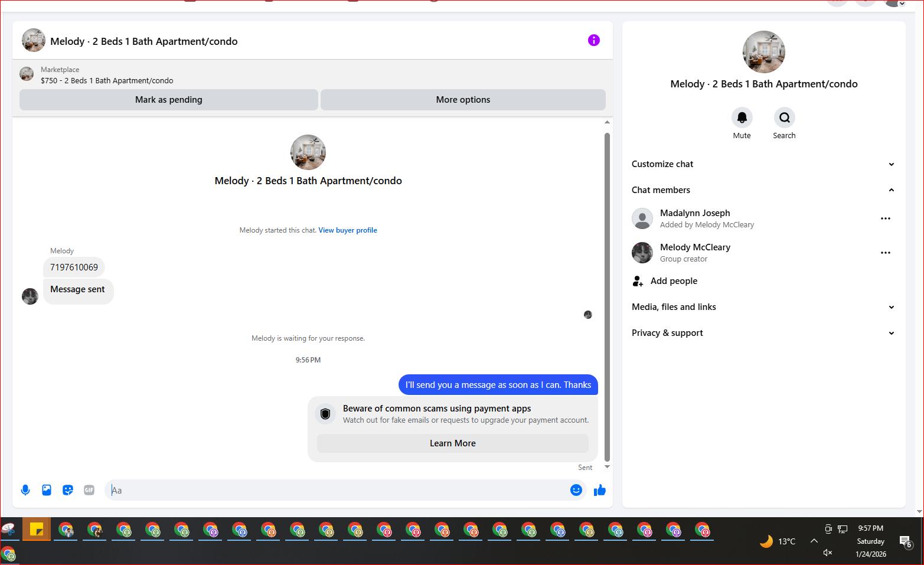The width and height of the screenshot is (924, 565).
Task: Choose a sticker from sticker icon
Action: (x=68, y=490)
